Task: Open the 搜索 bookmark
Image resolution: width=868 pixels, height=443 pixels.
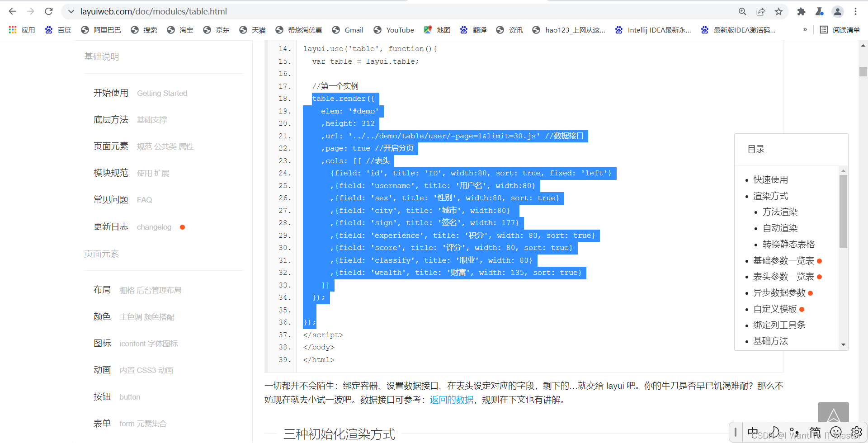Action: pyautogui.click(x=144, y=30)
